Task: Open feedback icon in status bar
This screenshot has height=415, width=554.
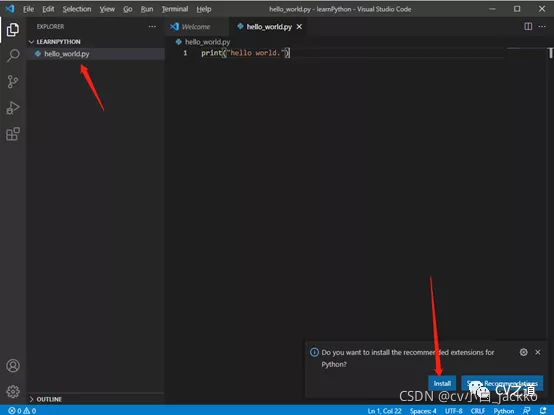Action: tap(526, 411)
